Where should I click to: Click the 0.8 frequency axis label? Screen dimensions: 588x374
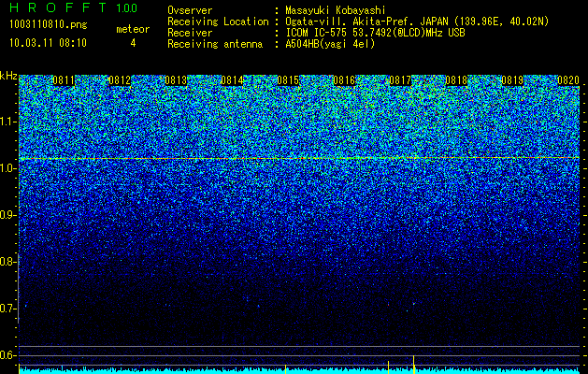(8, 262)
